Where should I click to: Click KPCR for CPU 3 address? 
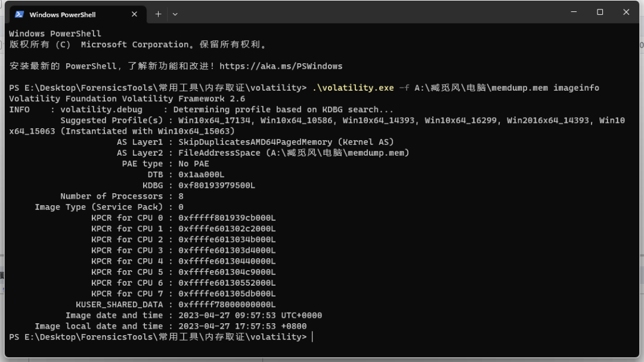227,250
